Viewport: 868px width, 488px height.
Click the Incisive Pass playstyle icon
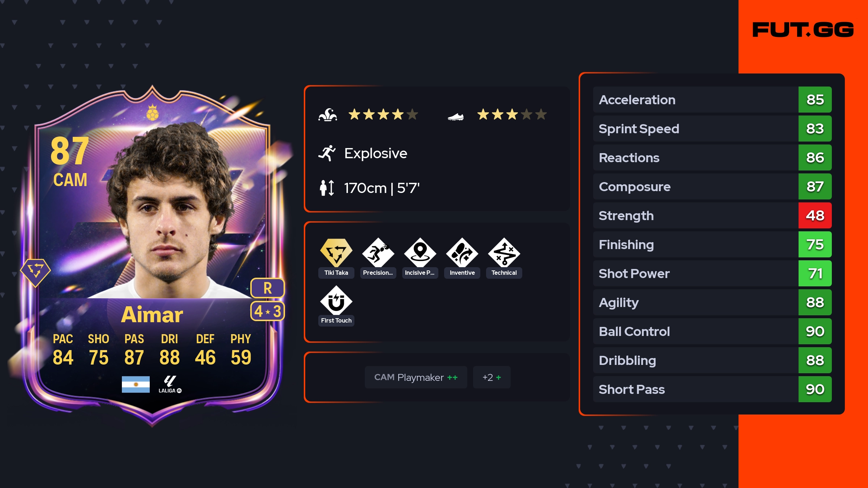pyautogui.click(x=420, y=252)
